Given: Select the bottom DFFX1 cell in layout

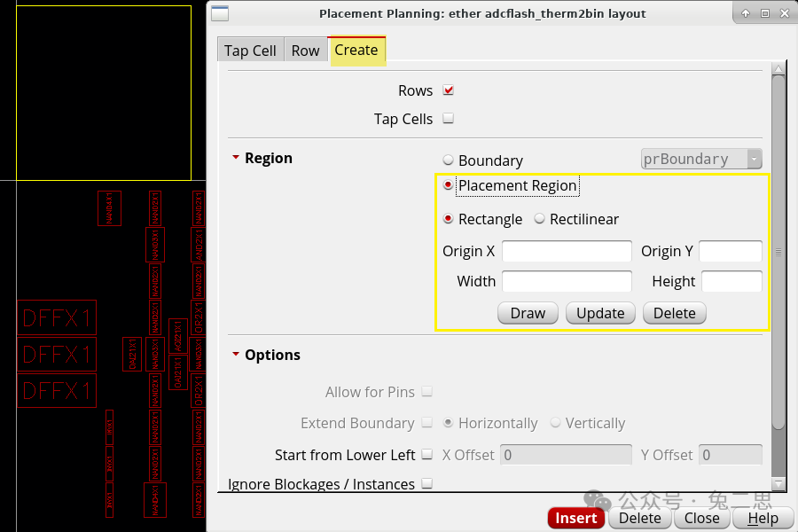Looking at the screenshot, I should click(57, 390).
